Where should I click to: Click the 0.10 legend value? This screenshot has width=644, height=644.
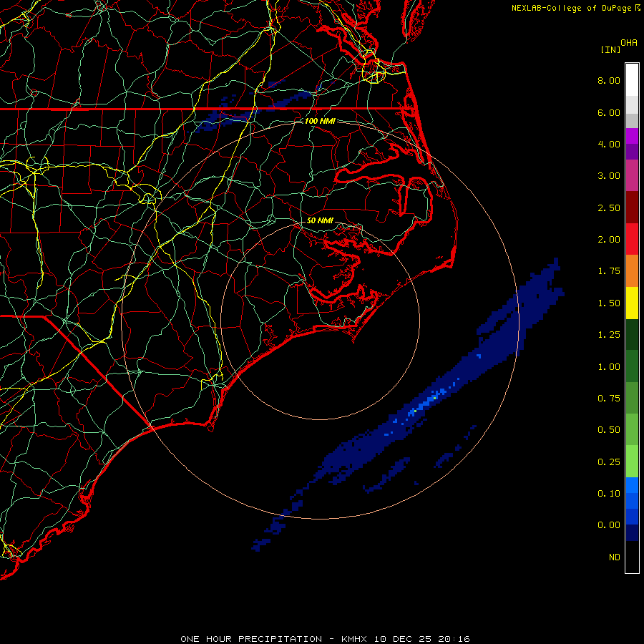tap(609, 494)
